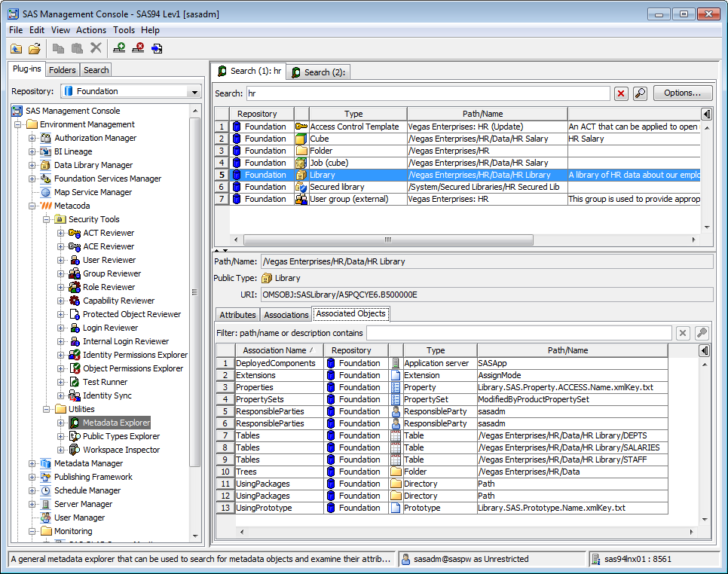
Task: Switch to the Associations tab
Action: 286,315
